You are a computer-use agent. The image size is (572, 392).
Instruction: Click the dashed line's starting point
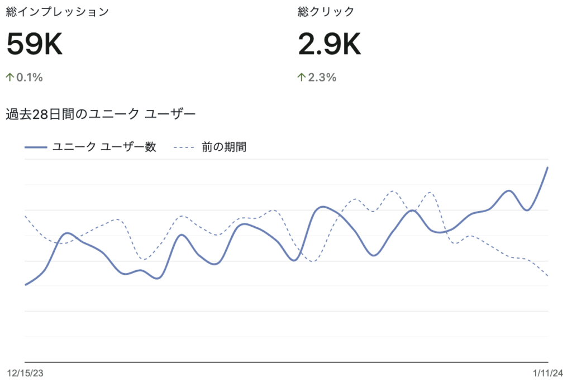[26, 216]
